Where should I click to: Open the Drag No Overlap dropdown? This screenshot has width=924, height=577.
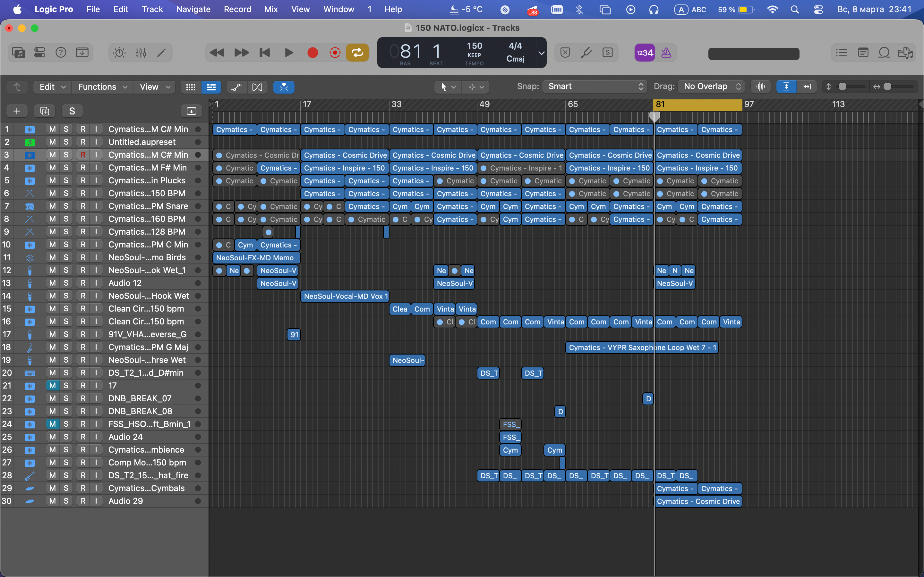[x=711, y=87]
